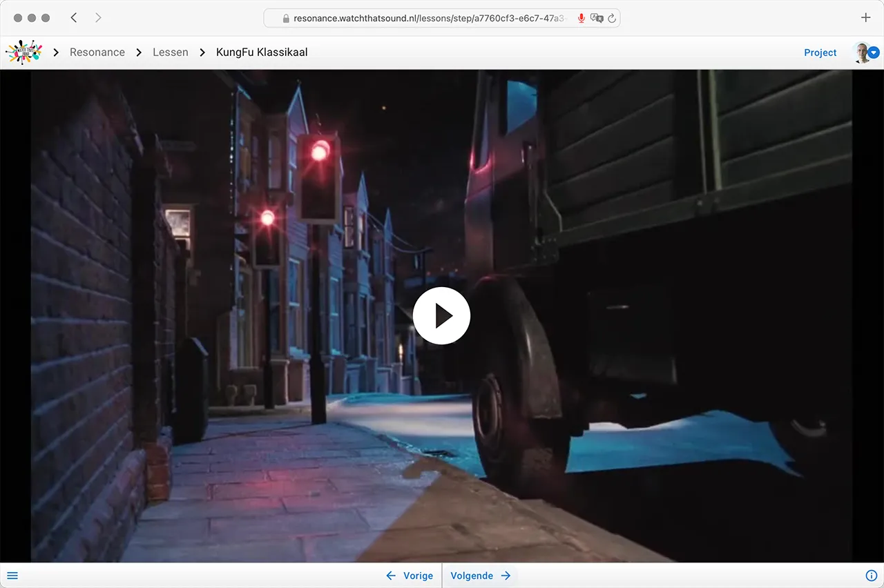884x588 pixels.
Task: Open a new tab with plus button
Action: click(x=865, y=18)
